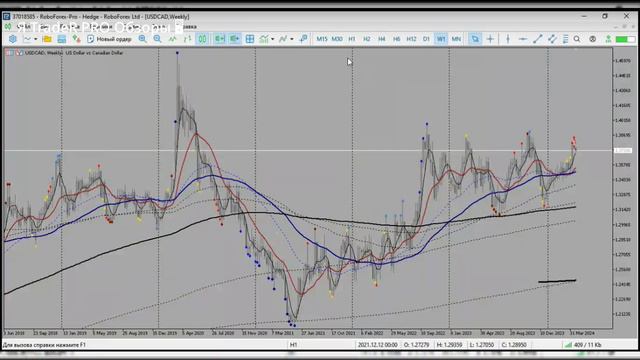
Task: Switch chart to H12 timeframe
Action: [411, 39]
